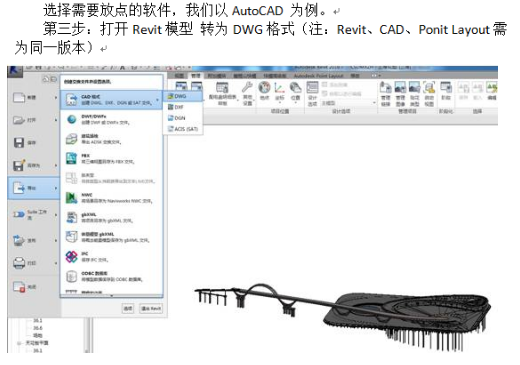This screenshot has height=365, width=520.
Task: Choose ACIS (SAT) in the flyout
Action: [183, 129]
